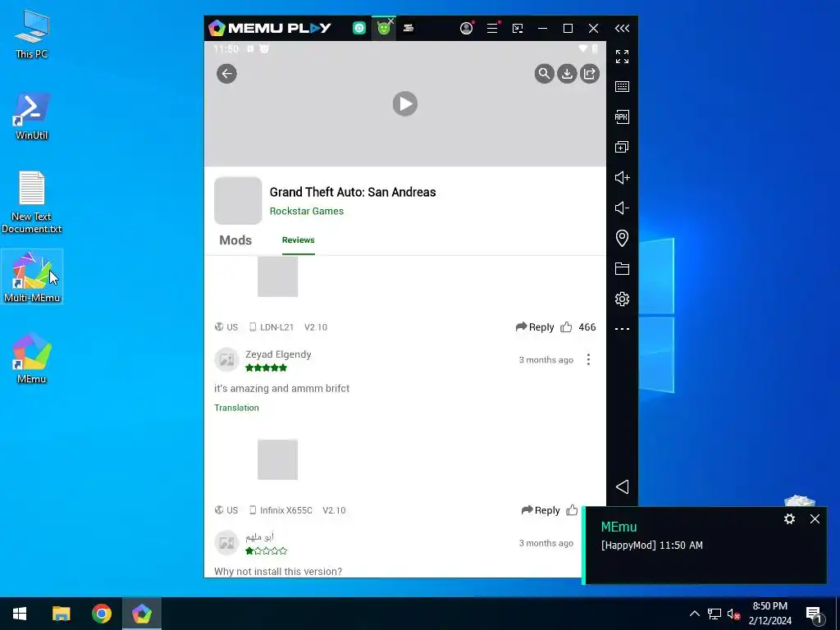Reply to the LDN-L21 review
The image size is (840, 630).
point(535,326)
